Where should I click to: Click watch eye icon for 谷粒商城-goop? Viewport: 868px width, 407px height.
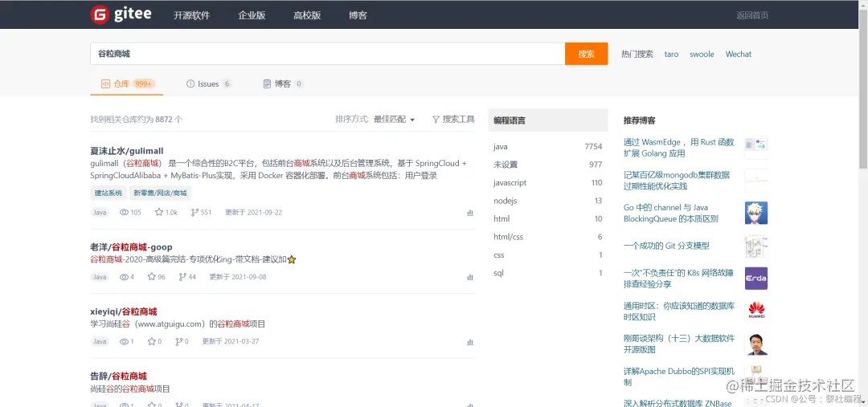[x=124, y=276]
